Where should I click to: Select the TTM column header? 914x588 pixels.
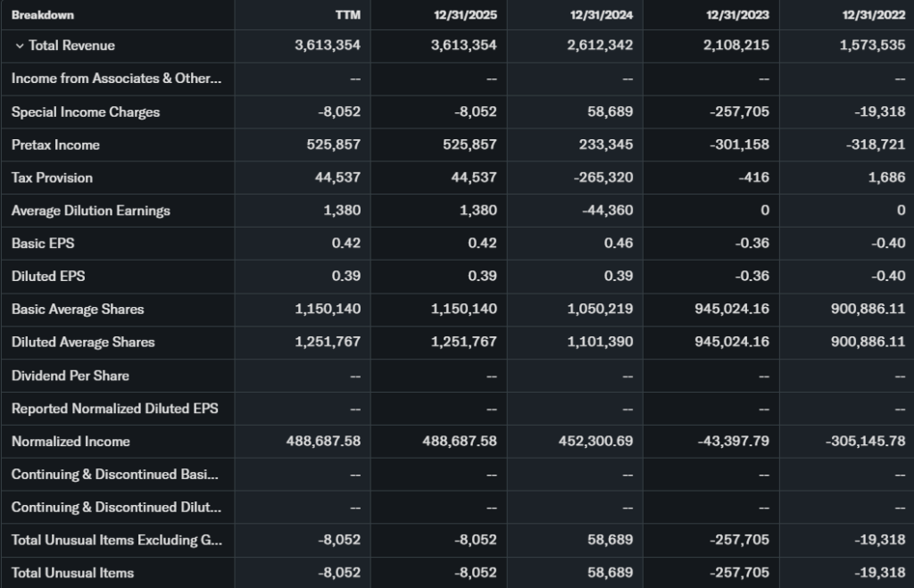[347, 15]
